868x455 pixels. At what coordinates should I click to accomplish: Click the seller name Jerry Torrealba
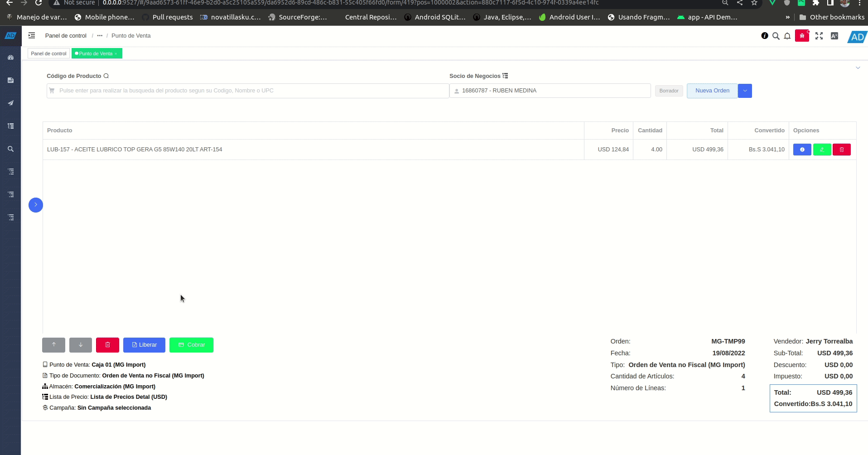tap(829, 341)
